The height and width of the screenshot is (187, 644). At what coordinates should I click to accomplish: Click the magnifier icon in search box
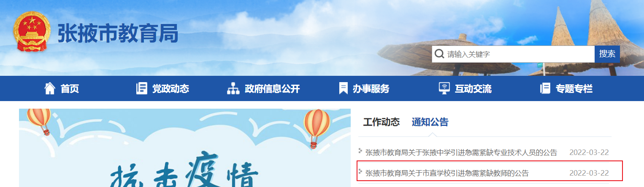[x=439, y=54]
